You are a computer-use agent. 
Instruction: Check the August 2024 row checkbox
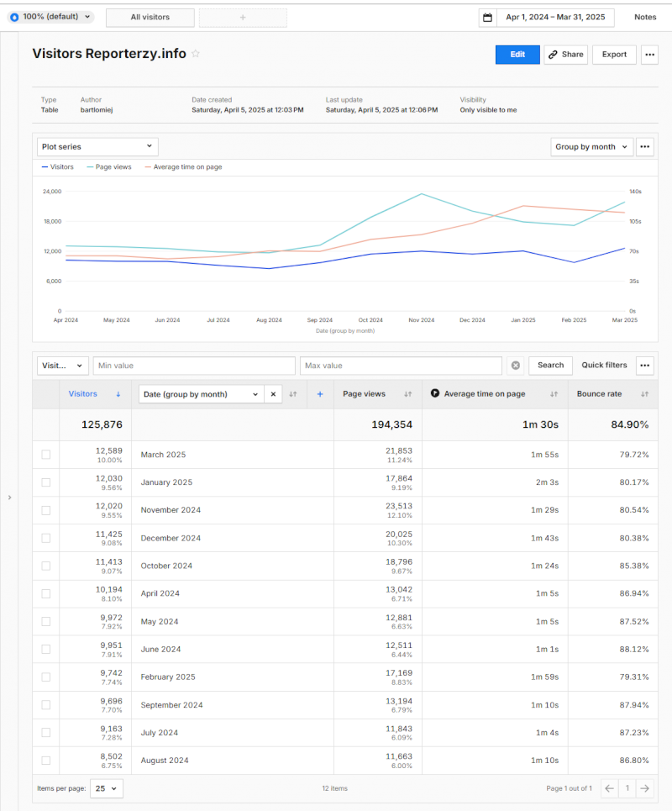46,761
